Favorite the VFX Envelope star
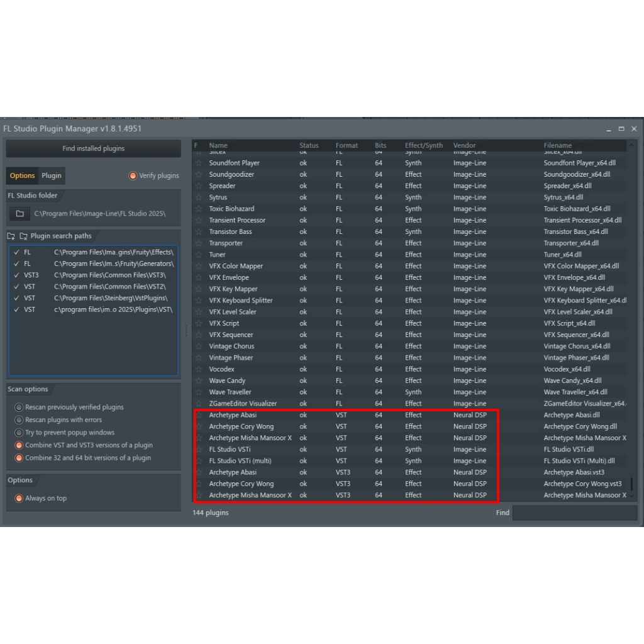Screen dimensions: 644x644 (x=199, y=277)
